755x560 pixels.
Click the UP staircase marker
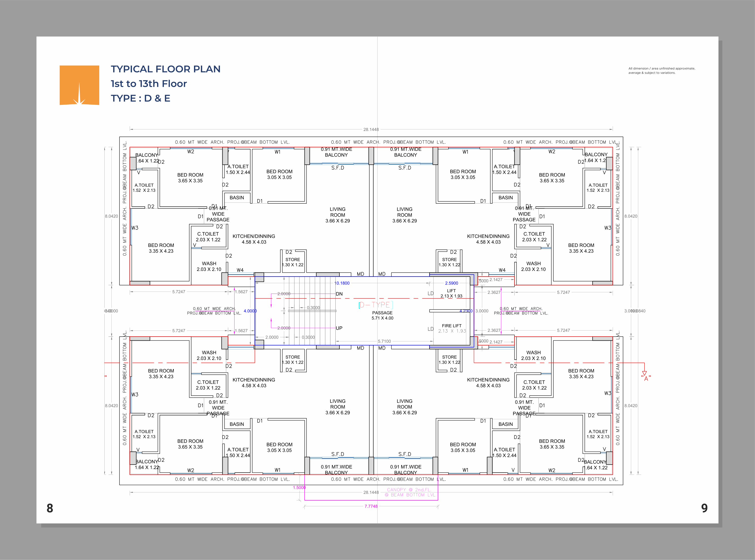click(339, 328)
